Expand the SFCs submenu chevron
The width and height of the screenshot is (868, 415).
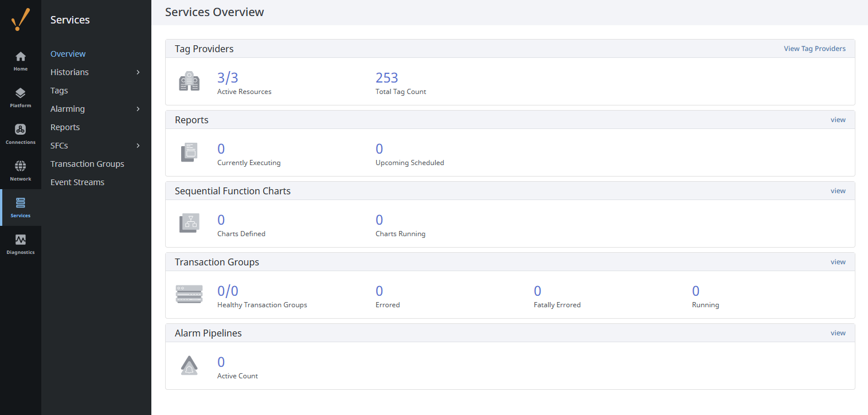138,146
